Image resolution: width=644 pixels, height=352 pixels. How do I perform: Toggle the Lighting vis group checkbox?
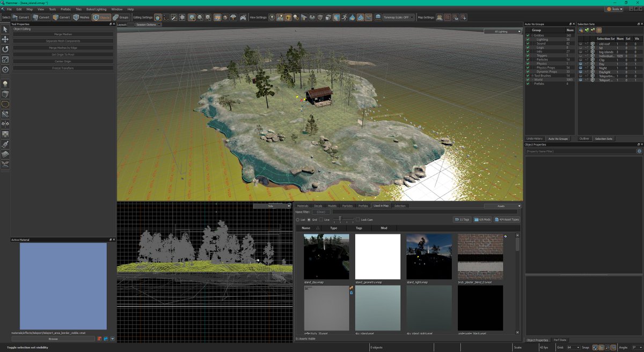point(528,40)
